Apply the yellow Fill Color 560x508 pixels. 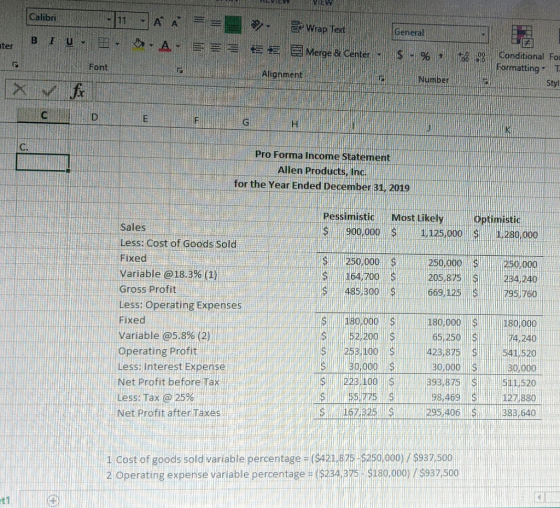pos(139,45)
